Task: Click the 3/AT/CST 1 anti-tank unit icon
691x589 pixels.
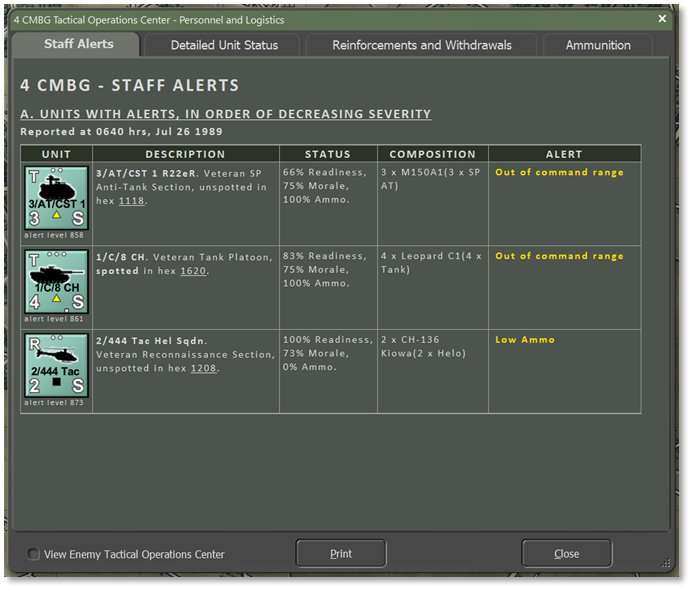Action: pyautogui.click(x=57, y=198)
